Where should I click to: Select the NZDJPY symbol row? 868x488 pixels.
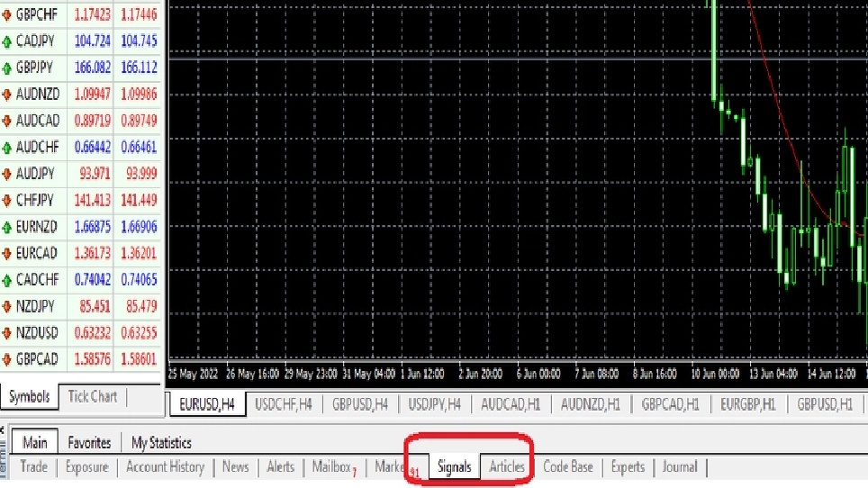pos(81,306)
